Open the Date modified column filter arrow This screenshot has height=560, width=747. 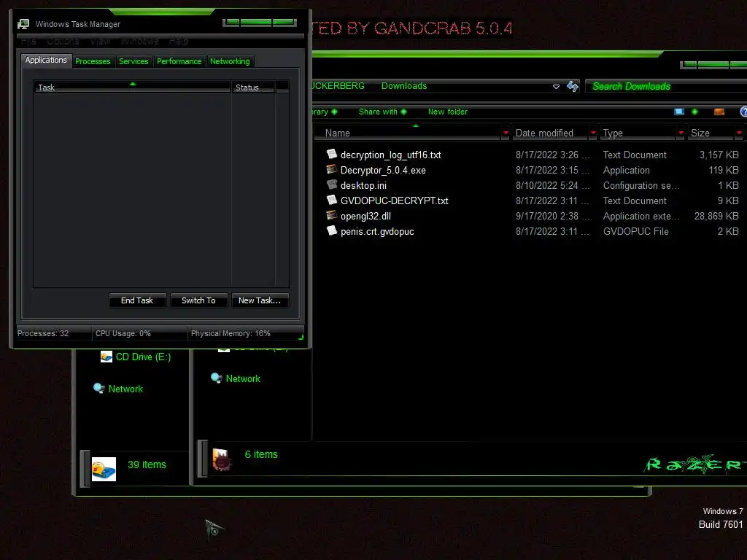pyautogui.click(x=593, y=133)
